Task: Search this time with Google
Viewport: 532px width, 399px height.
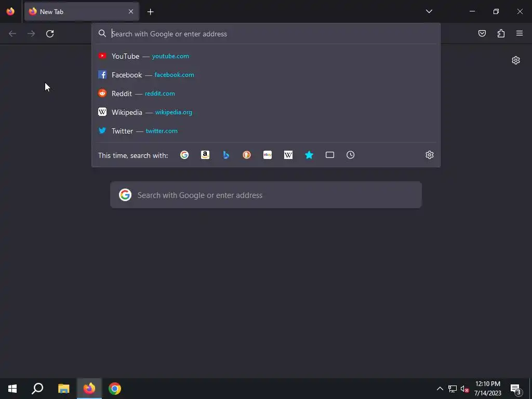Action: coord(184,155)
